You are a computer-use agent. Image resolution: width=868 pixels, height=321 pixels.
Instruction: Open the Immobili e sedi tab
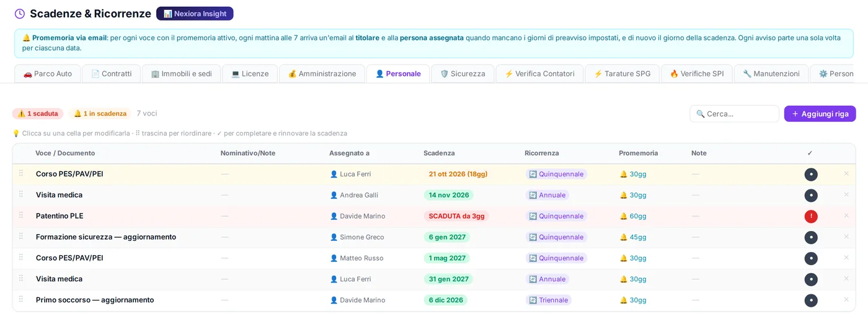[181, 74]
